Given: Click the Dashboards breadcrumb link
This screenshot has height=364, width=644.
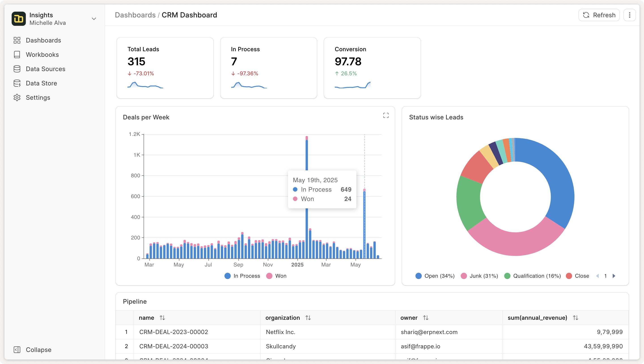Looking at the screenshot, I should click(135, 15).
